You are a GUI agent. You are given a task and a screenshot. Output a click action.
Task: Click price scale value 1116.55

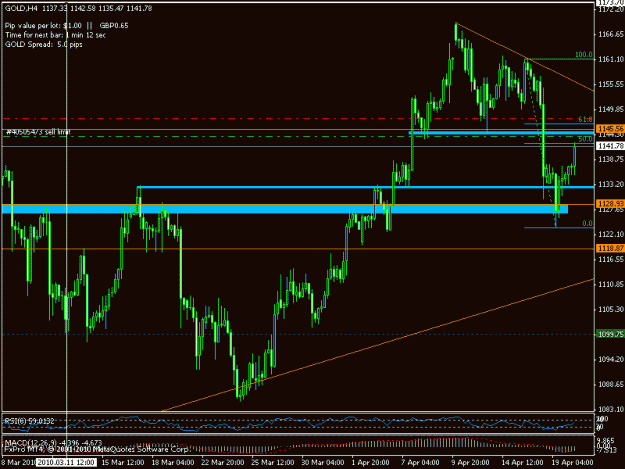[611, 259]
